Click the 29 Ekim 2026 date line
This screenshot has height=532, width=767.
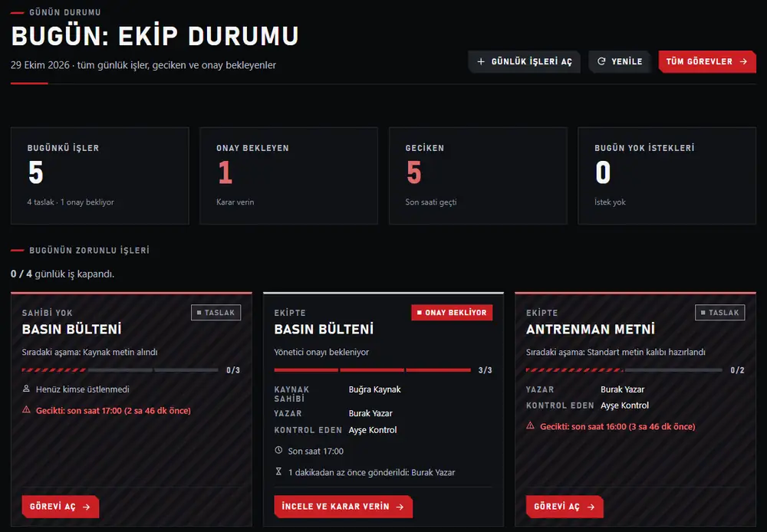[x=143, y=65]
